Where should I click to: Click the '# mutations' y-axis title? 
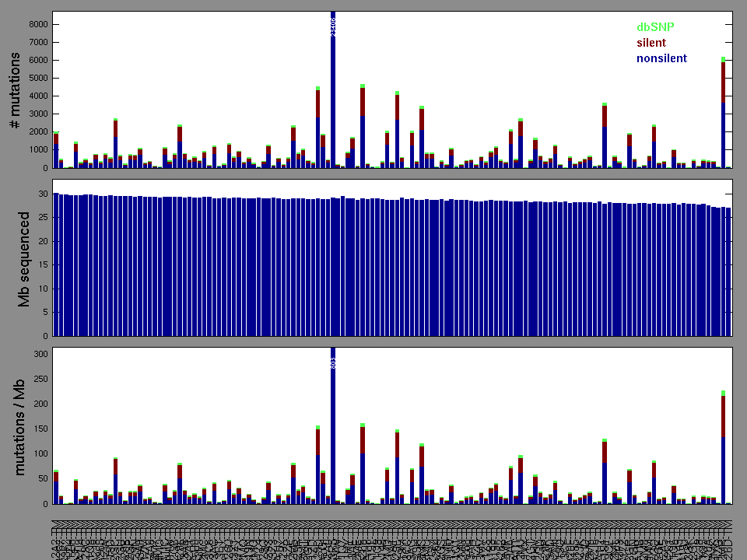pyautogui.click(x=14, y=89)
